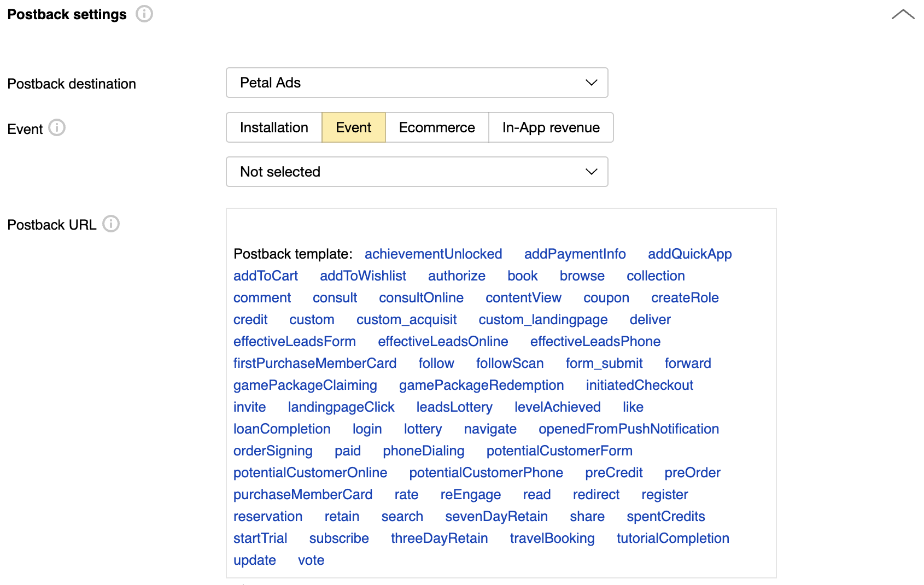Select the Installation event type

coord(274,127)
